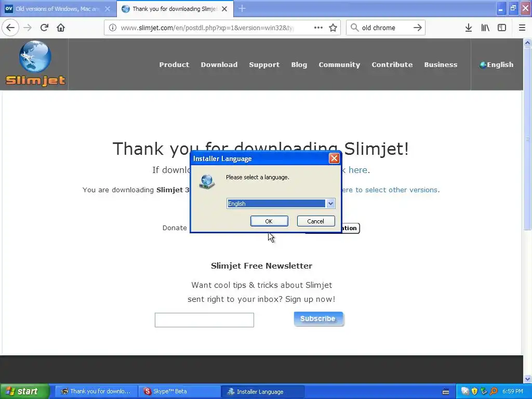
Task: Open the Library bookshelf icon
Action: [485, 28]
